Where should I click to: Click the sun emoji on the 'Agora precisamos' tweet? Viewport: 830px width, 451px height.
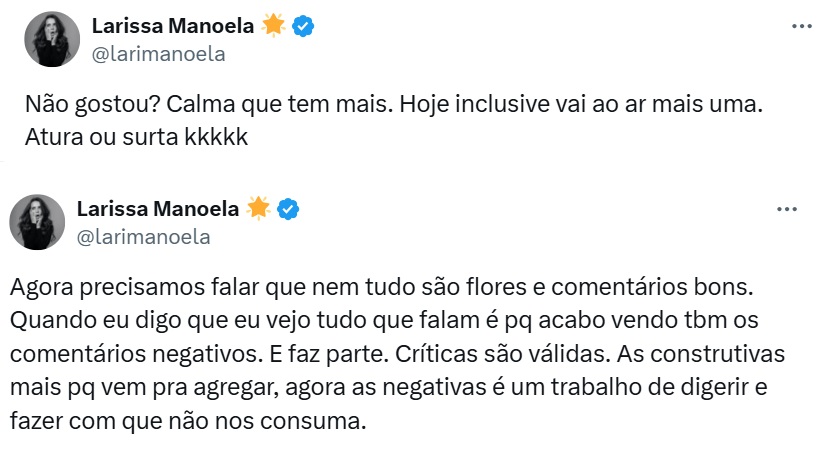(259, 209)
